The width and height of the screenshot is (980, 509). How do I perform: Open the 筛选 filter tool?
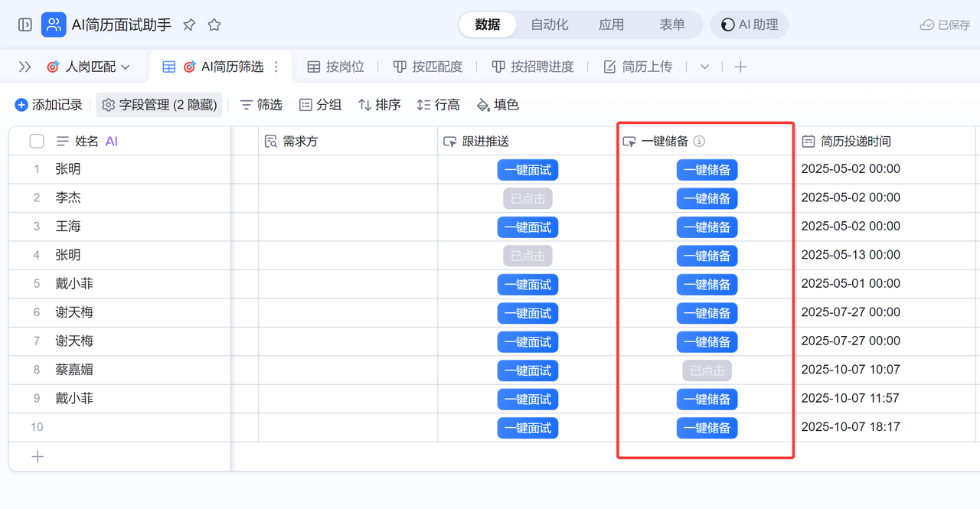[x=261, y=105]
